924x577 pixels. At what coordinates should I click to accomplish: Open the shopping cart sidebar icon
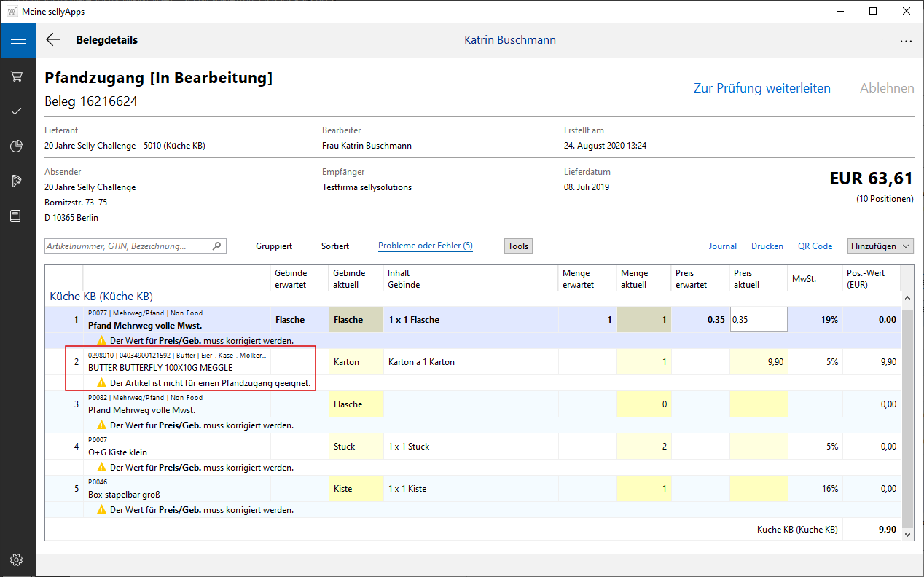point(17,76)
